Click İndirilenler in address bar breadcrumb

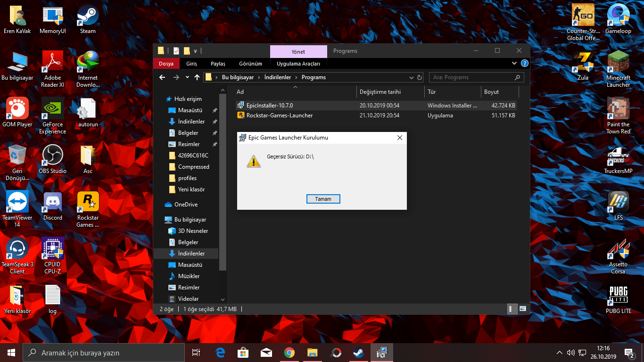pyautogui.click(x=278, y=77)
